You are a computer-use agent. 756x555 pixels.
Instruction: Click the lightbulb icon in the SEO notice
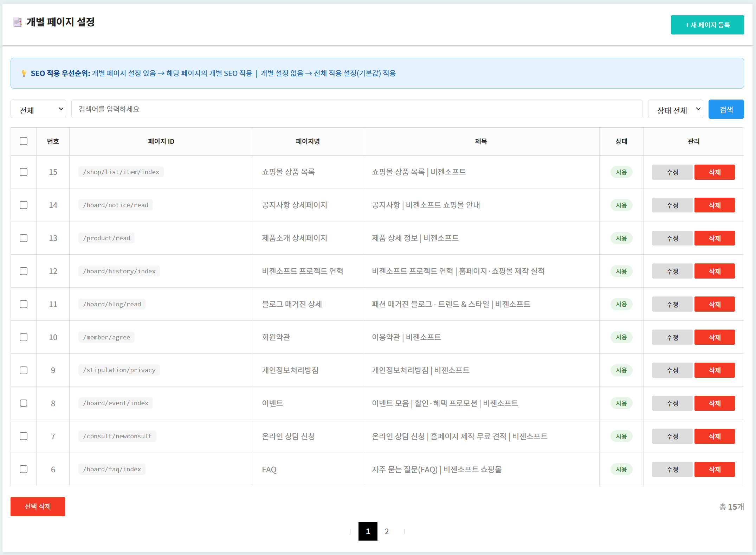pyautogui.click(x=24, y=73)
